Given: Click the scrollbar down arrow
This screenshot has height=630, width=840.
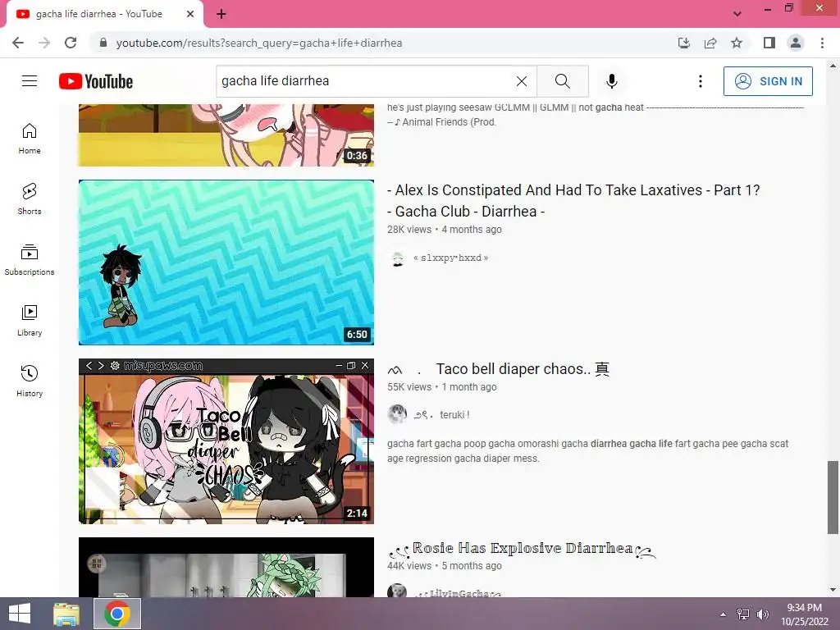Looking at the screenshot, I should click(833, 591).
